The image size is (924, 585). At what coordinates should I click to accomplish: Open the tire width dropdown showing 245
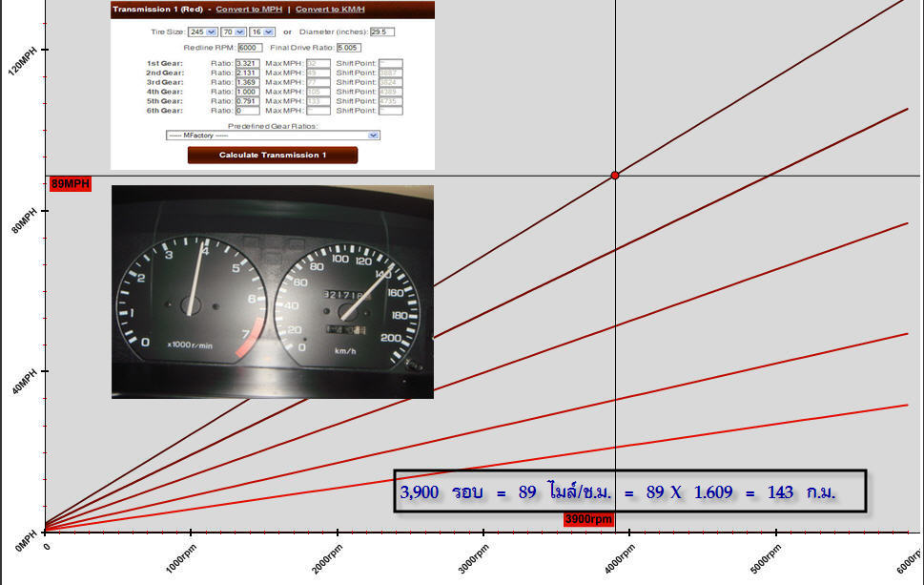[x=204, y=31]
